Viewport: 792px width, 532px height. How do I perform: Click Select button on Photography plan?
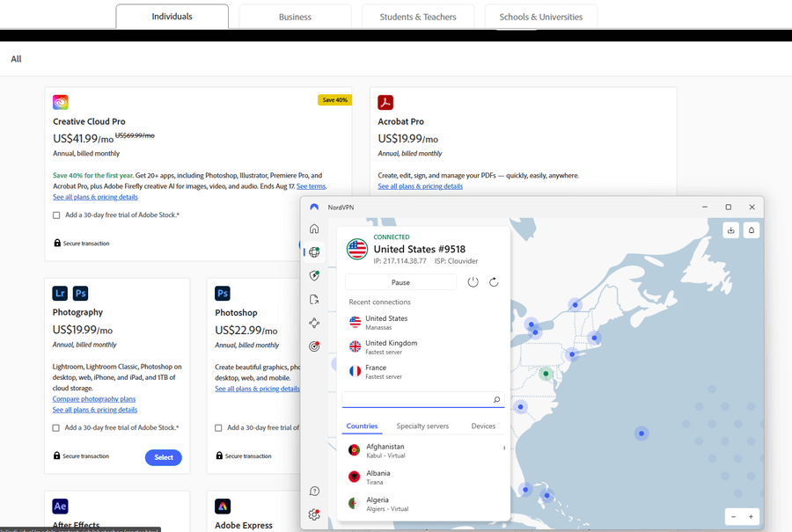click(164, 457)
